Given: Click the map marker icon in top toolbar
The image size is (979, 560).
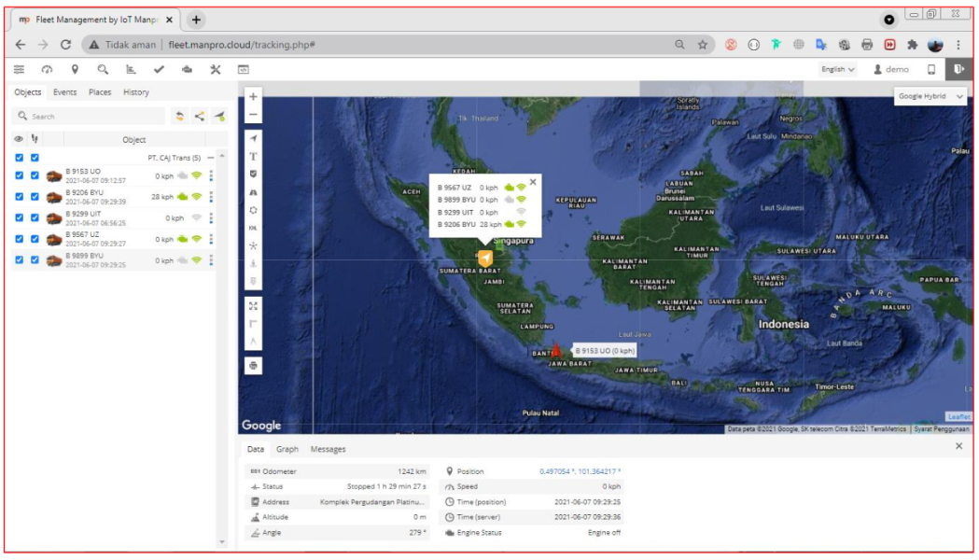Looking at the screenshot, I should (x=75, y=69).
